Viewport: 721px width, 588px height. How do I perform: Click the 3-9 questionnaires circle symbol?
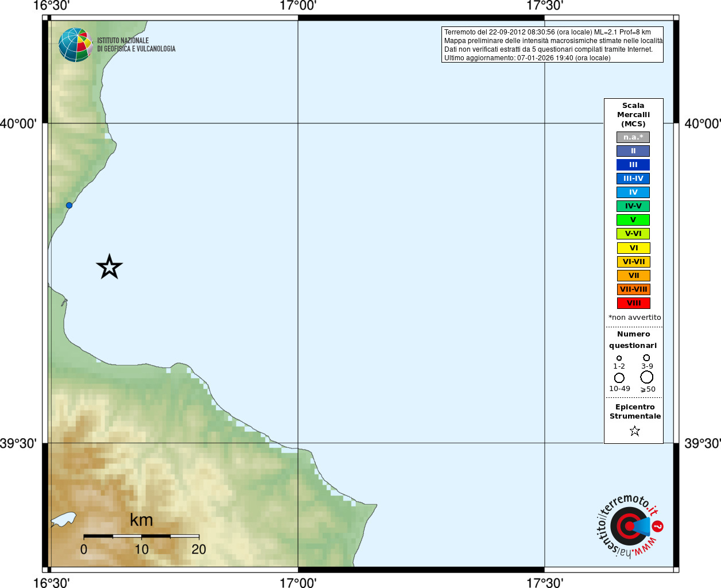click(646, 357)
